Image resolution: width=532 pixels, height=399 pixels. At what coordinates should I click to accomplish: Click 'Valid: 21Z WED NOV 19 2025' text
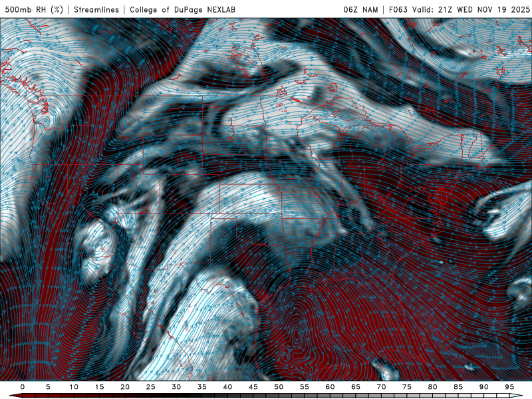coord(471,9)
